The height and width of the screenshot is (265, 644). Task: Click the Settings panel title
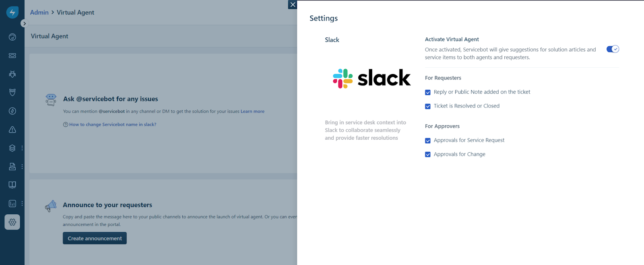pyautogui.click(x=324, y=18)
